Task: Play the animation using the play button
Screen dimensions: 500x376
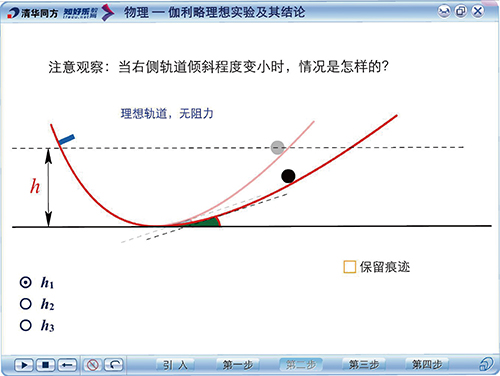Action: pyautogui.click(x=24, y=365)
